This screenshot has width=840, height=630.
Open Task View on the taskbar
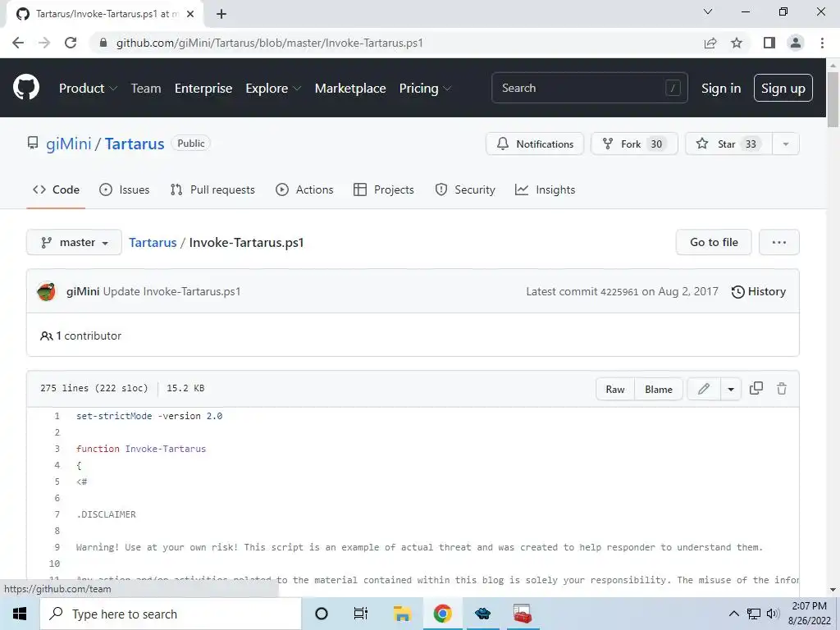(361, 614)
